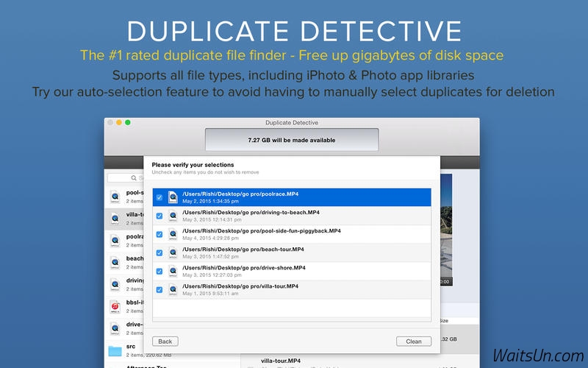Click the sidebar pool-s video icon

pos(115,197)
